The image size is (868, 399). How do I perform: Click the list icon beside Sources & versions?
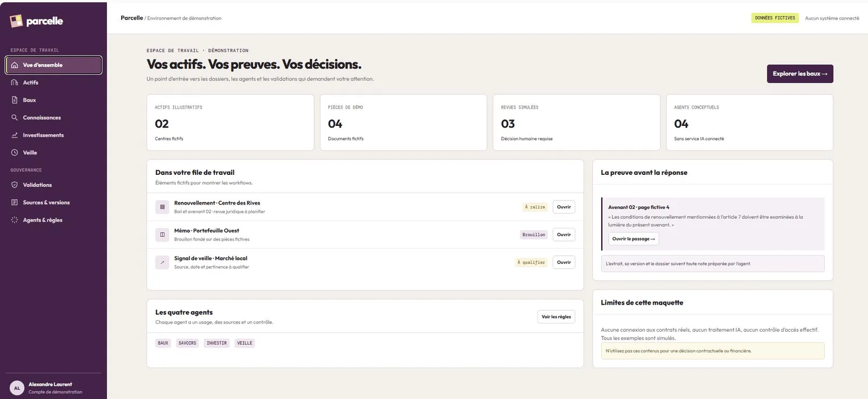pos(15,202)
